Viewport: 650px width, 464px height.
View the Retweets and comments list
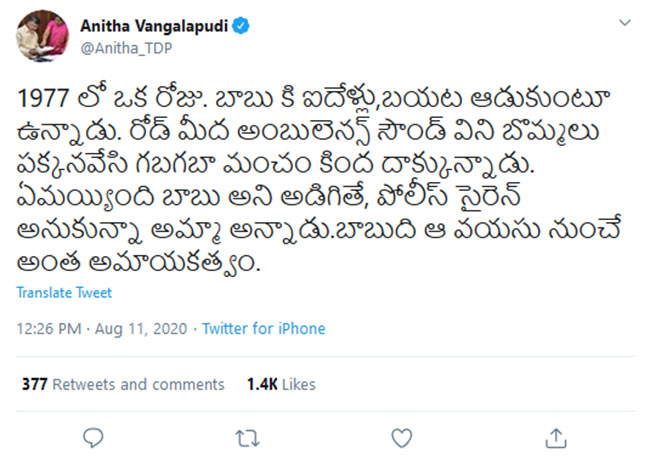click(x=137, y=384)
